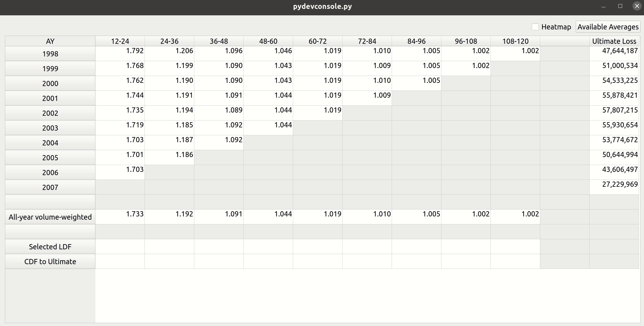Select the AY corner header cell
Viewport: 644px width, 326px height.
(x=50, y=41)
